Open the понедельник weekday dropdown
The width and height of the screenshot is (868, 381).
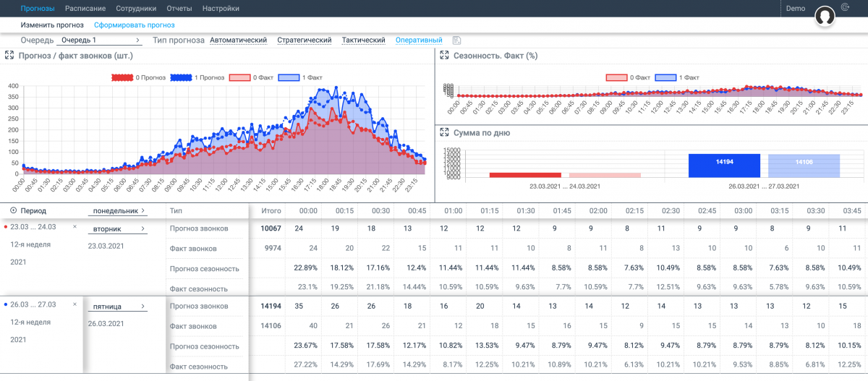click(118, 211)
